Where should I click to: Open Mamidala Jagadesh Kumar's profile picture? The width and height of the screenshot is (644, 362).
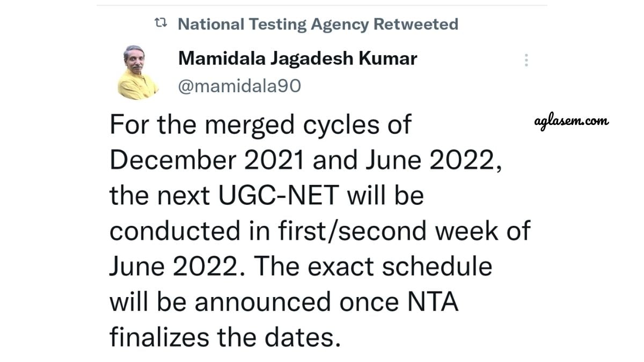pos(138,72)
